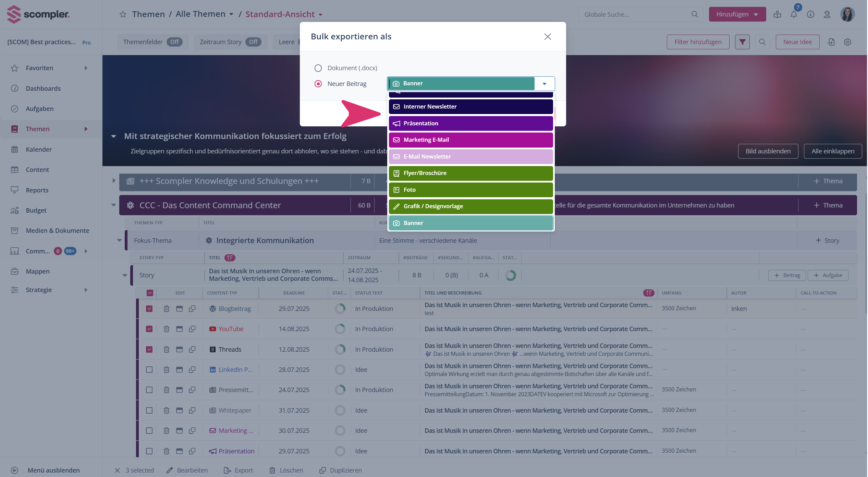Viewport: 868px width, 477px height.
Task: Check the LinkedIn row checkbox
Action: pos(149,369)
